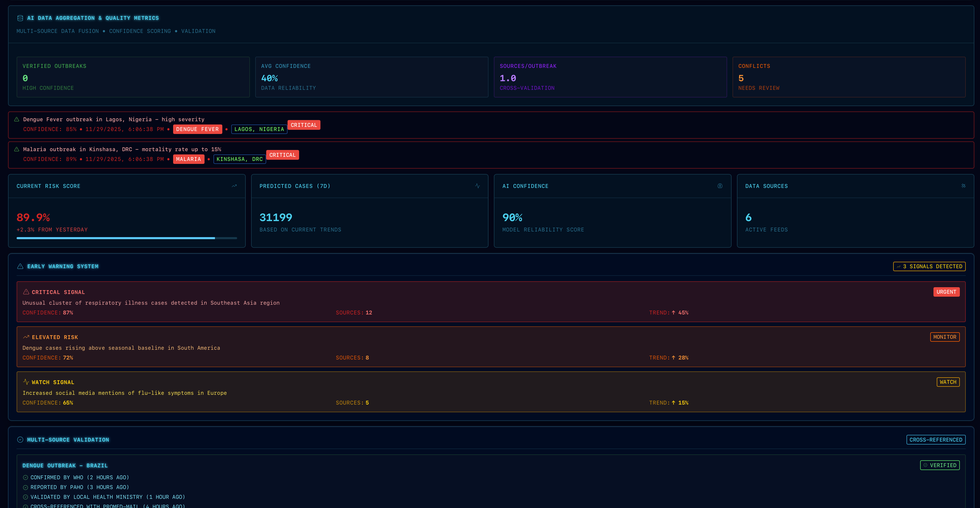Viewport: 980px width, 508px height.
Task: Open the 3 Signals Detected indicator
Action: [929, 266]
